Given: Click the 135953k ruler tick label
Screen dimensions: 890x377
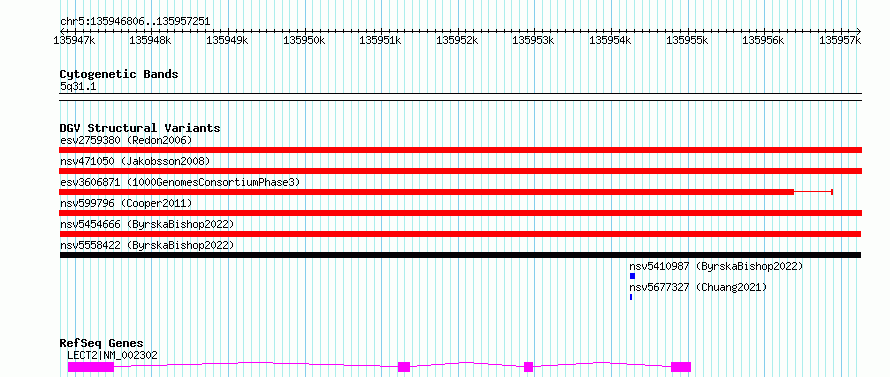Looking at the screenshot, I should coord(534,40).
